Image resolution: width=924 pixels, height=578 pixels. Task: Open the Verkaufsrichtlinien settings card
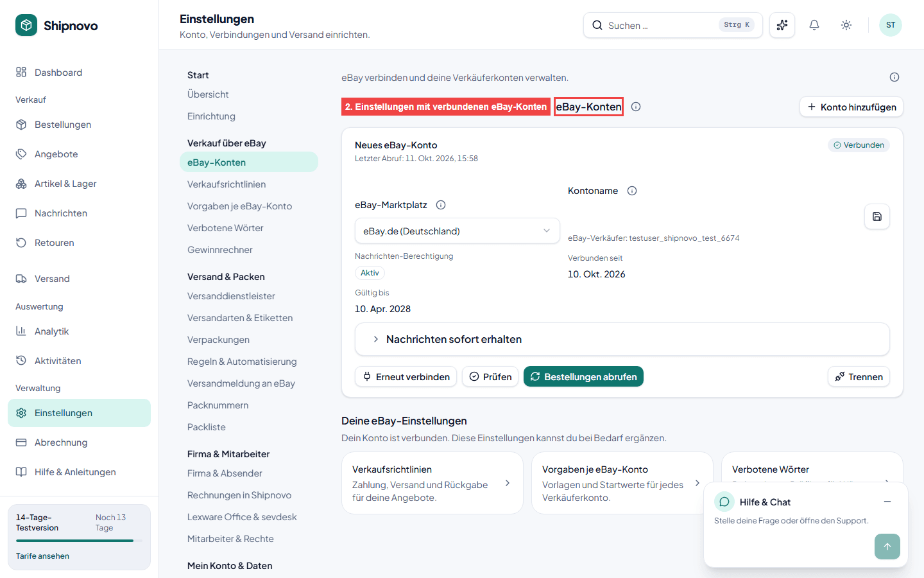[432, 483]
